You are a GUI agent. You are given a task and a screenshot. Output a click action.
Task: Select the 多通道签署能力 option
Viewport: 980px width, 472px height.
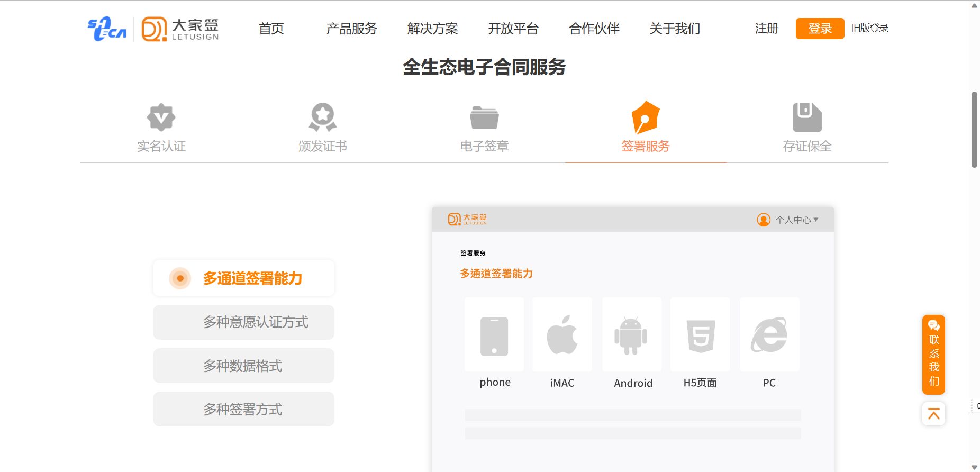pos(244,278)
